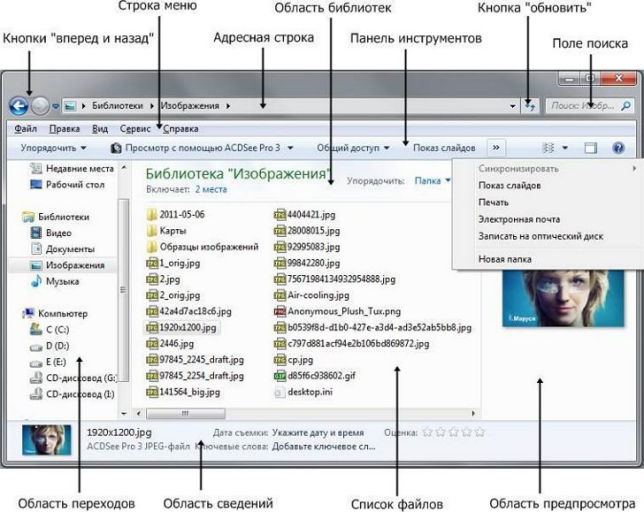Image resolution: width=644 pixels, height=512 pixels.
Task: Choose Новая папка in overflow menu
Action: [505, 259]
